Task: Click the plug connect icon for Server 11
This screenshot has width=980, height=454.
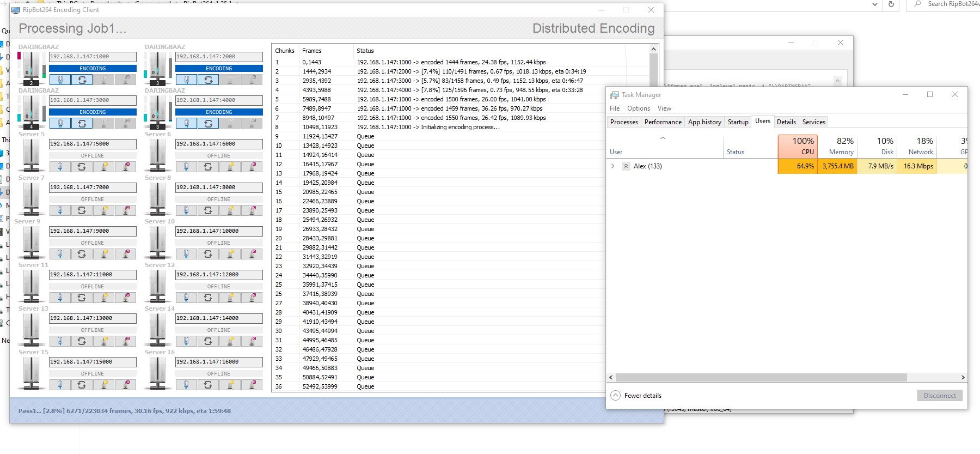Action: tap(60, 298)
